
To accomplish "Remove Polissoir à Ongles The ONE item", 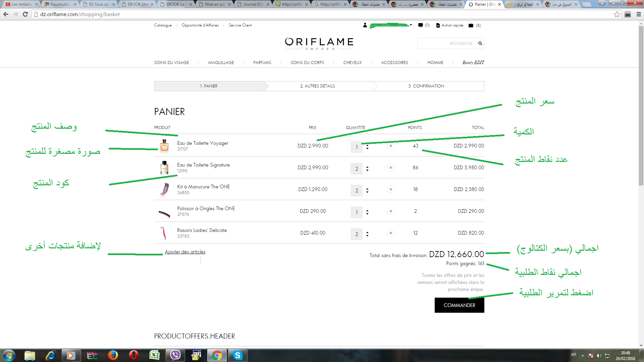I will tap(390, 211).
